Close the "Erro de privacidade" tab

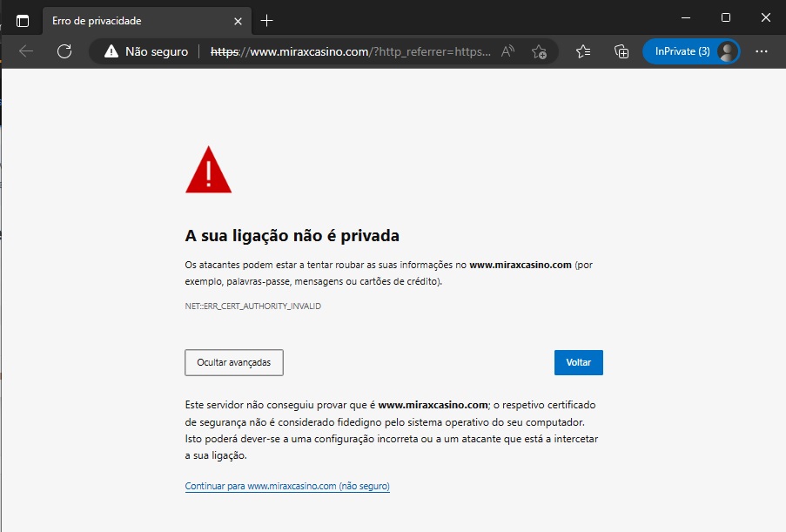pos(238,21)
